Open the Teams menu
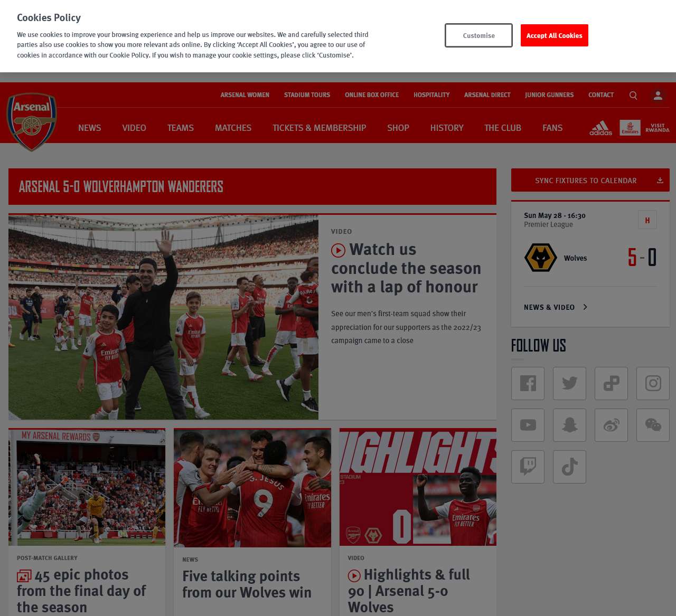The width and height of the screenshot is (676, 616). tap(181, 128)
